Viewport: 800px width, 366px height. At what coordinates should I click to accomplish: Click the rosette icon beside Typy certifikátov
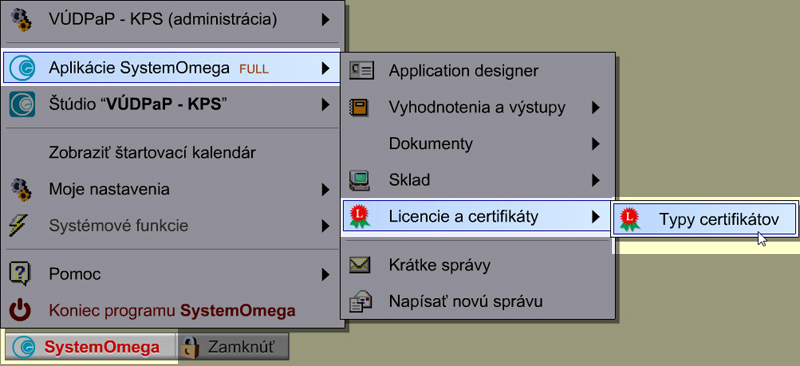[x=630, y=219]
